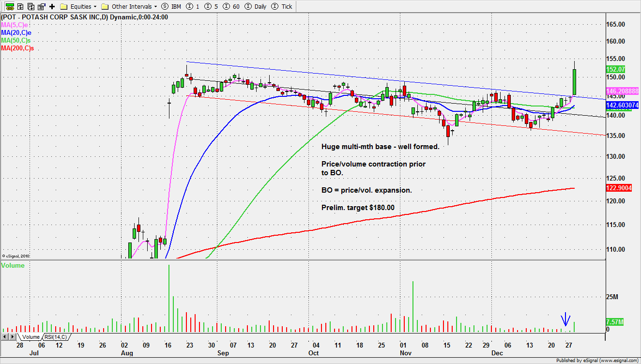Click the Volume pane label

(13, 265)
